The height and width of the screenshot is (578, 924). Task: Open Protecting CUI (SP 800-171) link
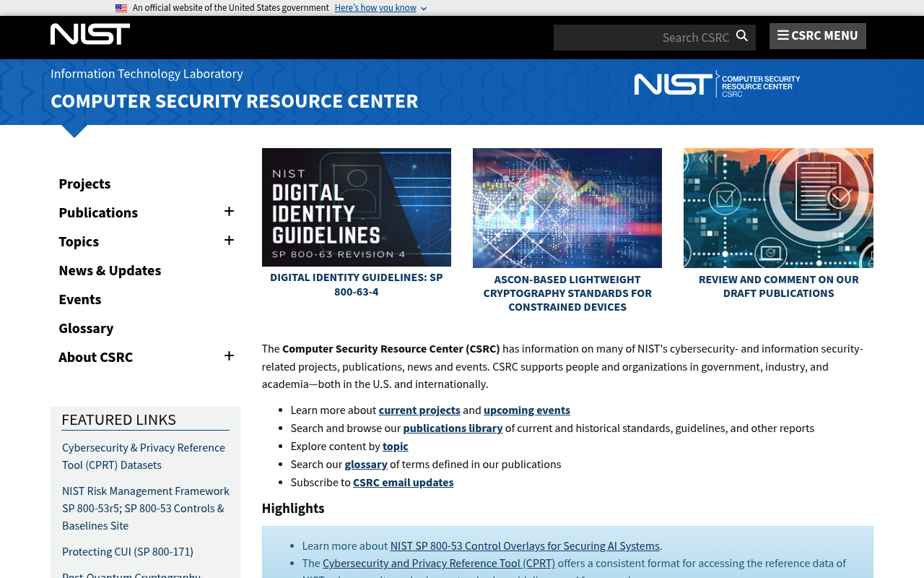point(128,552)
